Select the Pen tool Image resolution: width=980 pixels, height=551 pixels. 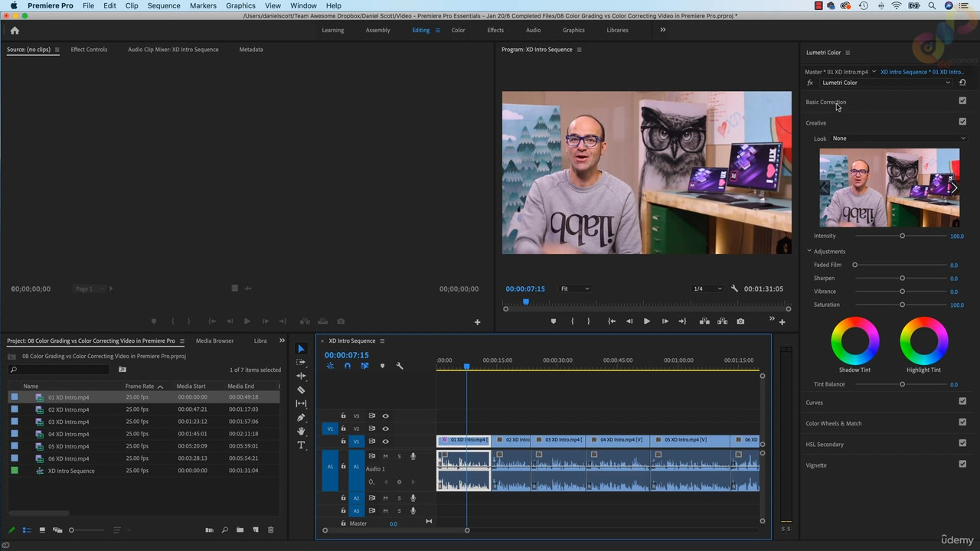[x=301, y=417]
